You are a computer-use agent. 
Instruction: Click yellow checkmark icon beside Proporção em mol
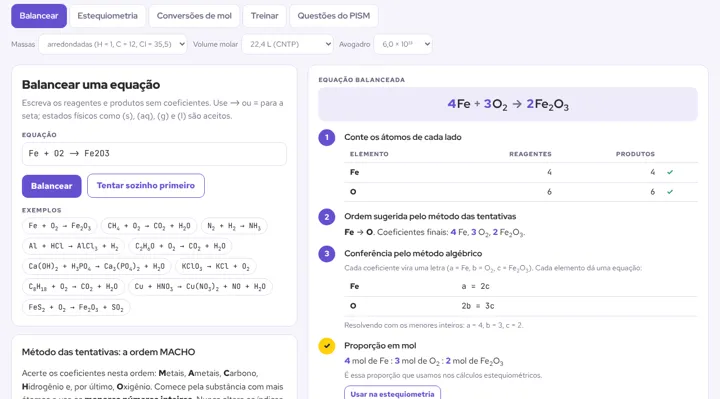(326, 346)
